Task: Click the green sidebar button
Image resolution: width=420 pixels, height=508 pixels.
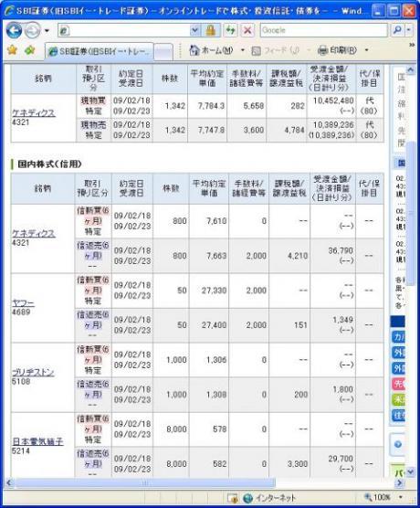Action: click(399, 400)
